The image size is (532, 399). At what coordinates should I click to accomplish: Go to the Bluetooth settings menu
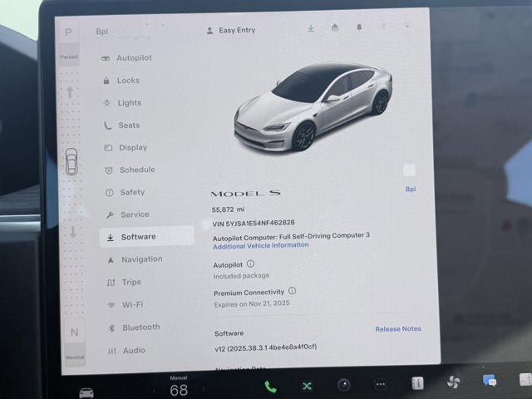point(140,328)
